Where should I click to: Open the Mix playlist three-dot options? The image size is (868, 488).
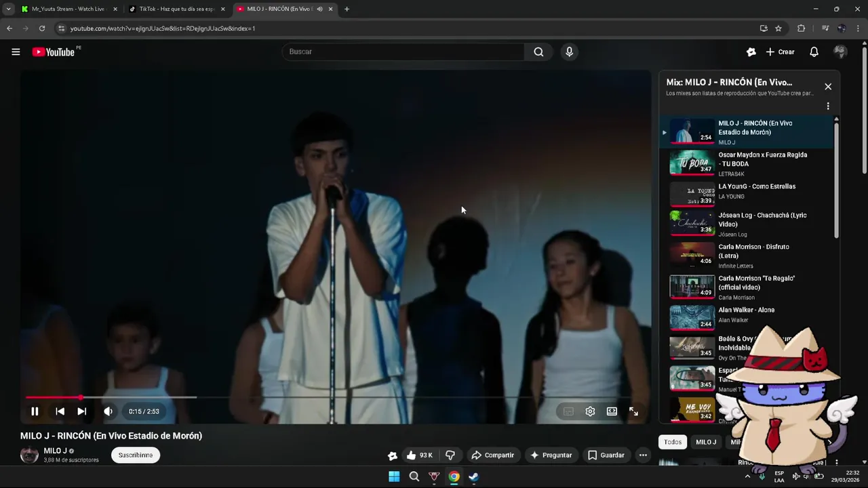point(828,106)
